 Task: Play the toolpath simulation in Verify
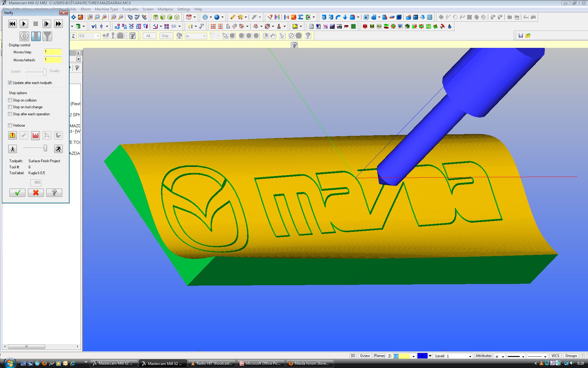24,24
